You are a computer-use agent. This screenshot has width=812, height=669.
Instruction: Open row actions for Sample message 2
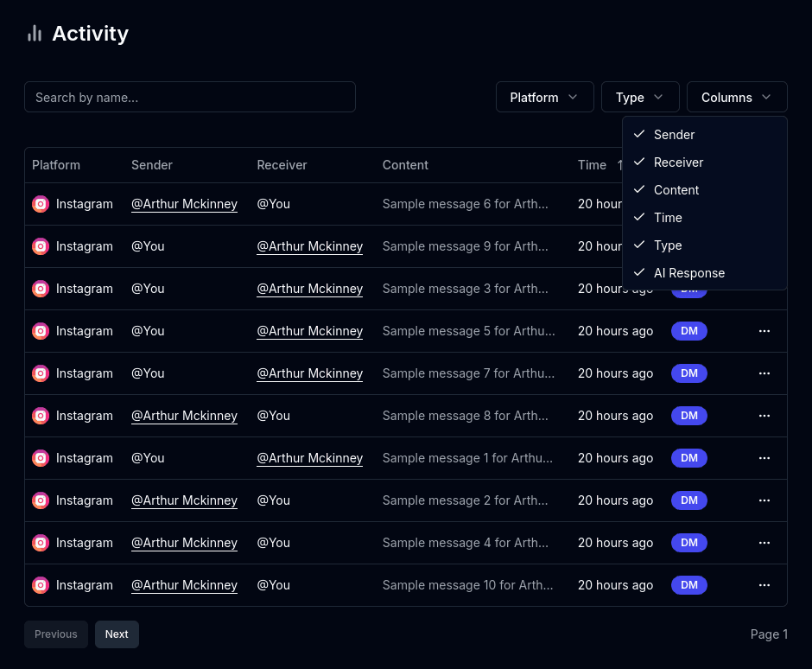(x=764, y=500)
